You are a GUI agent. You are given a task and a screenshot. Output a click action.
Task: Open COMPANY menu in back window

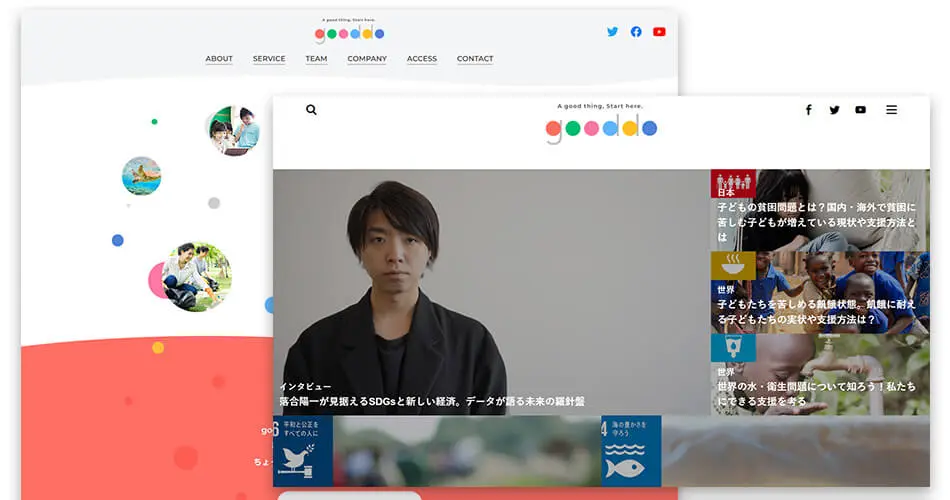pyautogui.click(x=367, y=59)
